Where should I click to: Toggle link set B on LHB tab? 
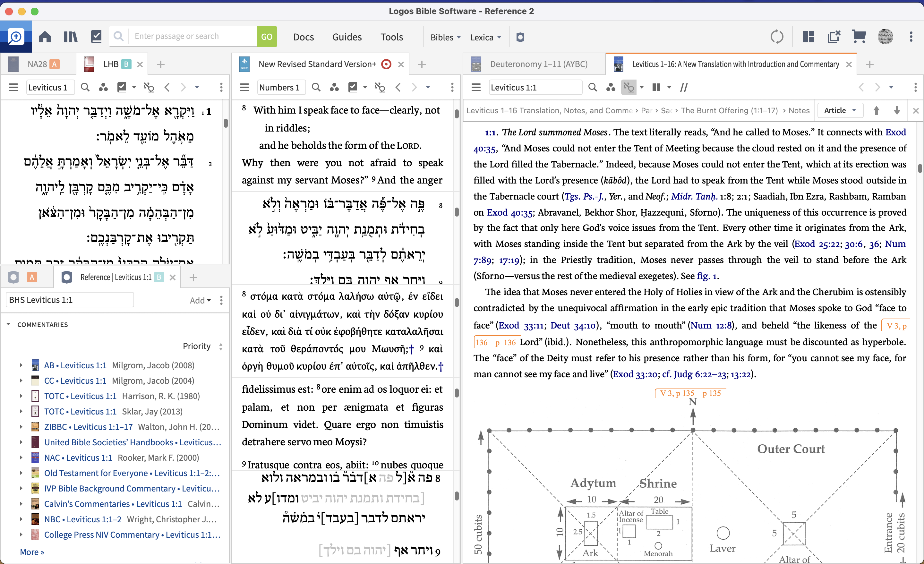coord(126,64)
